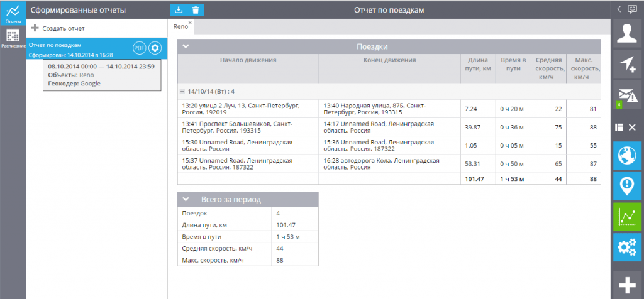Screen dimensions: 644x299
Task: Add new tracking object arrow icon
Action: click(627, 63)
